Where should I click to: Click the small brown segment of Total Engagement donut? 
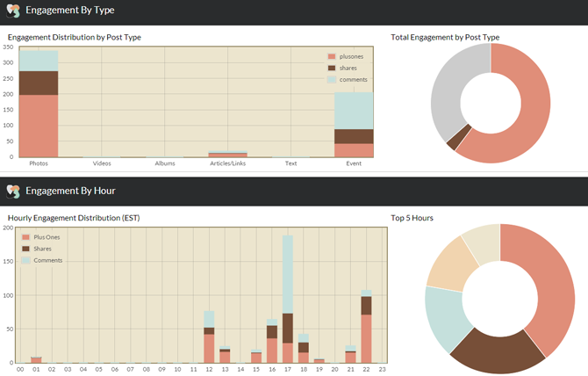click(x=459, y=138)
